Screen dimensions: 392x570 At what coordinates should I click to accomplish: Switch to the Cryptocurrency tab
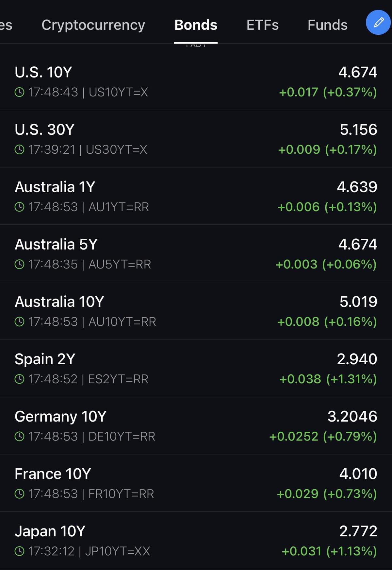click(93, 25)
